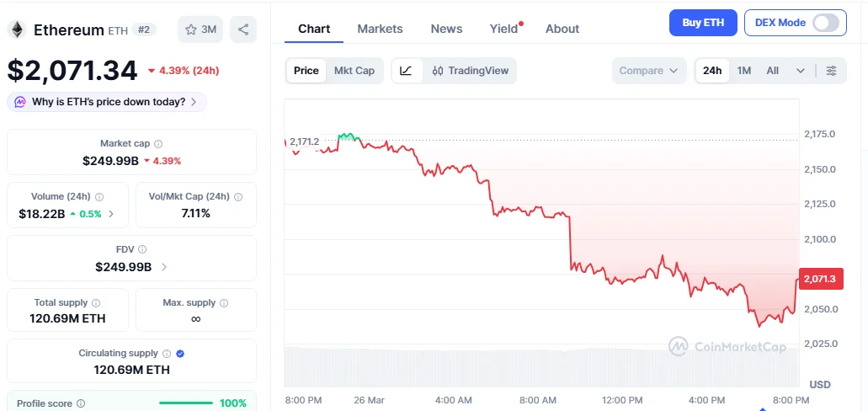Click the share icon beside Ethereum title
The height and width of the screenshot is (411, 868).
pyautogui.click(x=243, y=29)
